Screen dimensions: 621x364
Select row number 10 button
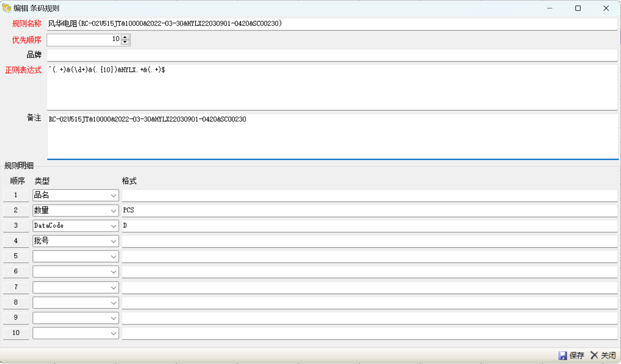coord(16,333)
